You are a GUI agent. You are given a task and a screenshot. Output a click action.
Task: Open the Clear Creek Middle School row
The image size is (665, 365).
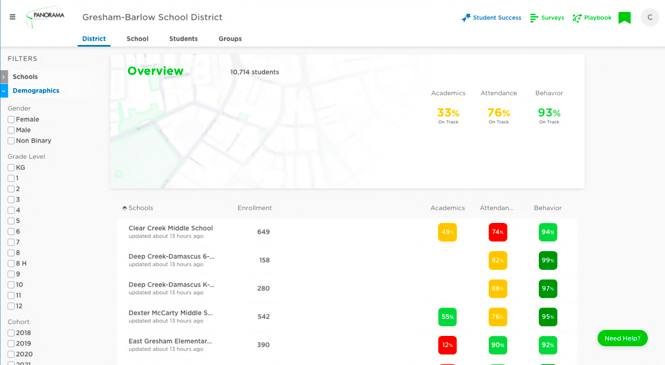coord(347,232)
